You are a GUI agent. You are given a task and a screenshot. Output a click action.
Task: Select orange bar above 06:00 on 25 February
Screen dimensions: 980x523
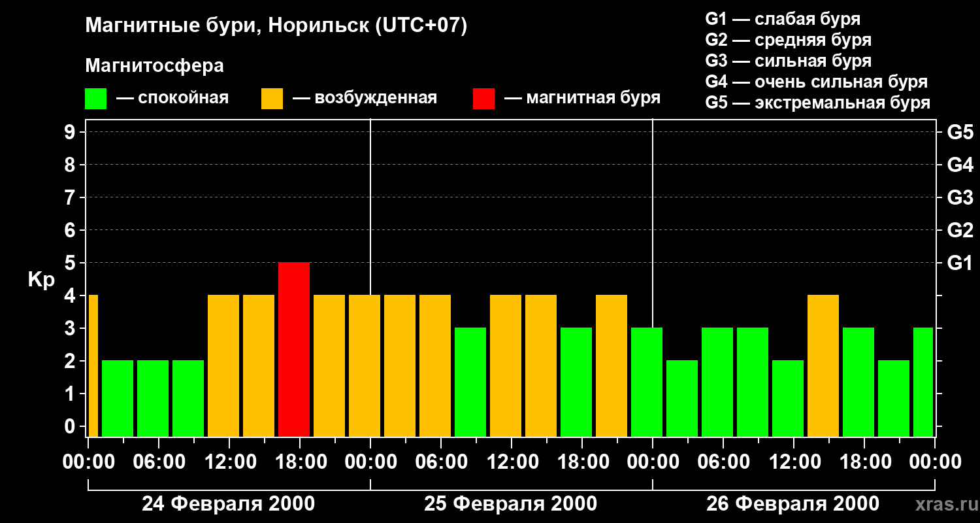(x=435, y=365)
